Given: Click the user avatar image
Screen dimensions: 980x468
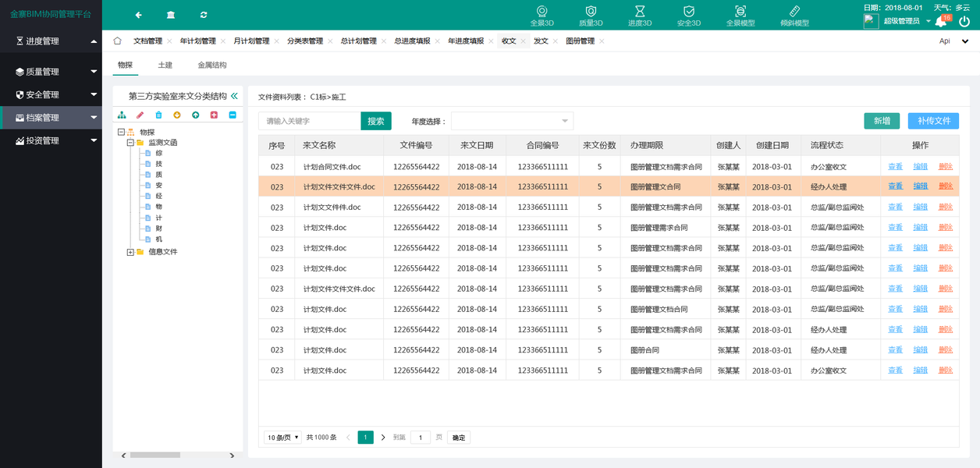Looking at the screenshot, I should [871, 21].
